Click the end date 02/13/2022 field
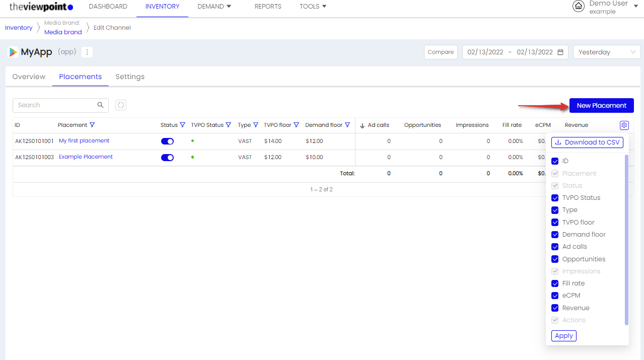 535,52
